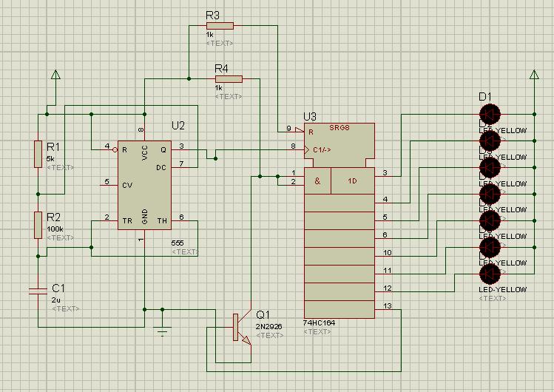This screenshot has height=392, width=554.
Task: Click the C1 reference label
Action: click(x=58, y=288)
